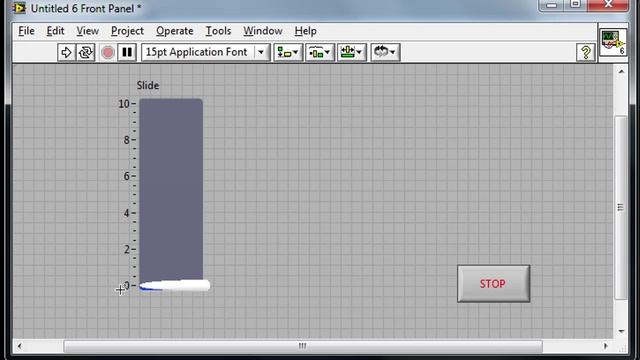Screen dimensions: 640x360
Task: Click the scale value 2
Action: (127, 249)
